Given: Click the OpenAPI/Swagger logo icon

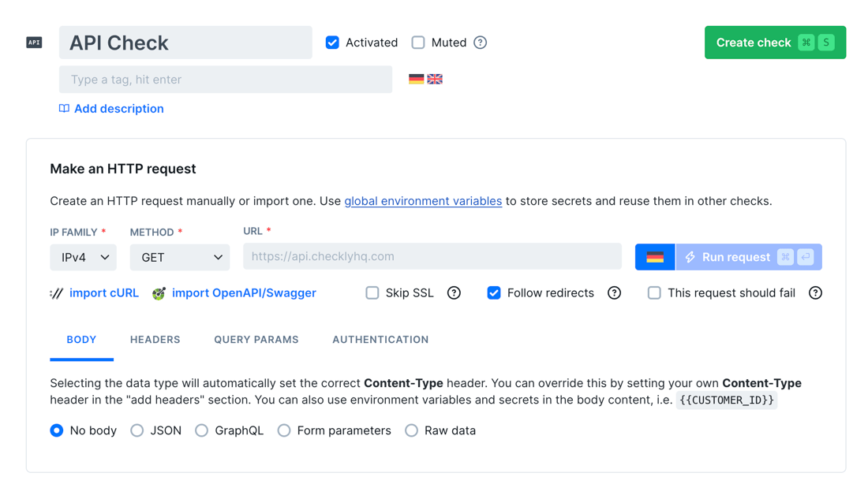Looking at the screenshot, I should click(159, 293).
